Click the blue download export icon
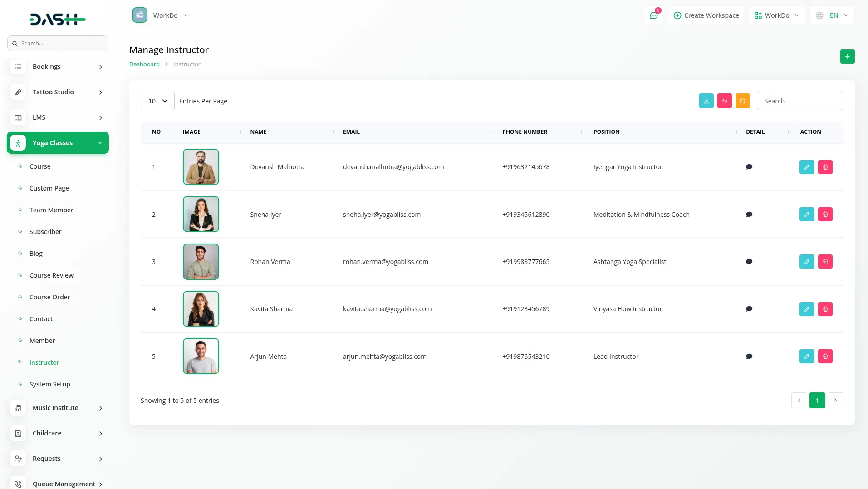 [706, 101]
